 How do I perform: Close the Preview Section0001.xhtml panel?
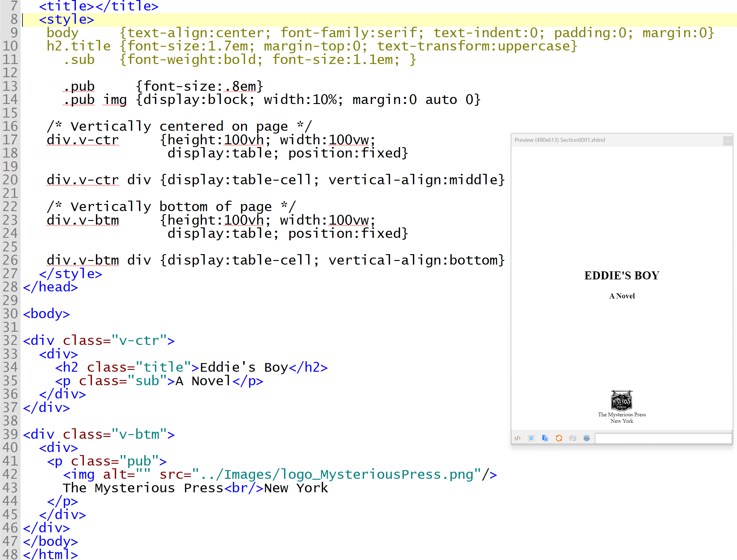(728, 141)
